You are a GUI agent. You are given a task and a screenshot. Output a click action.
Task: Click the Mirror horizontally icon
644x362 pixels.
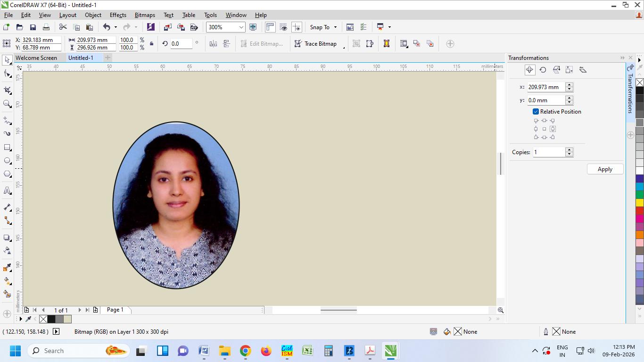(213, 44)
